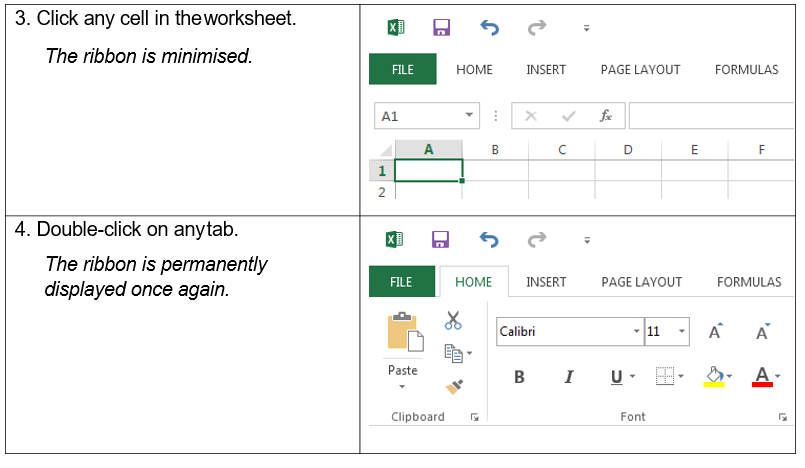
Task: Open the Calibri font name dropdown
Action: pyautogui.click(x=636, y=332)
